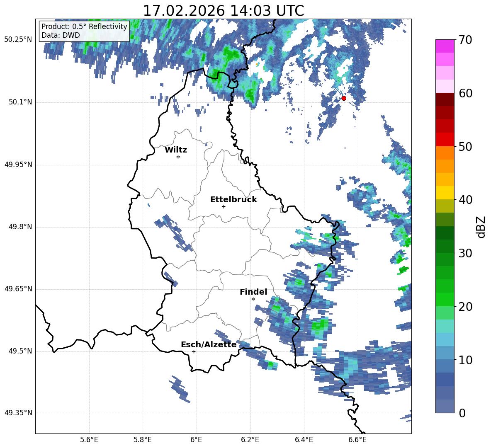Click the 6°E longitude label
This screenshot has height=448, width=491.
pos(196,440)
